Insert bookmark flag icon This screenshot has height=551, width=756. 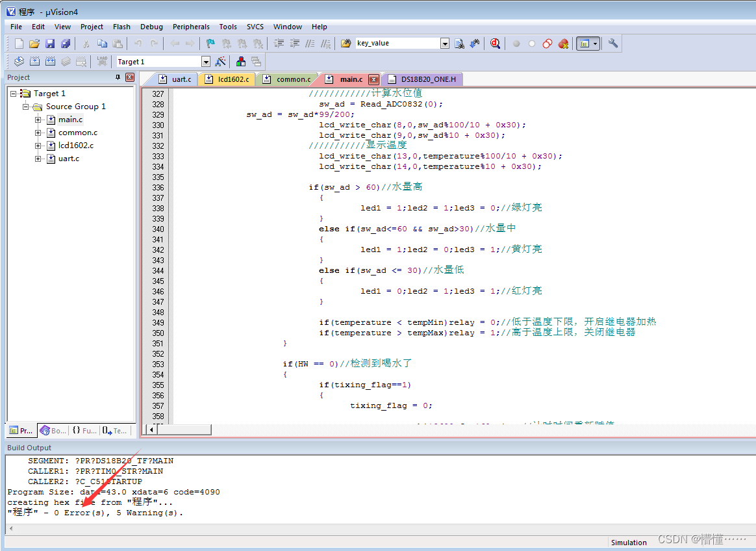[x=210, y=44]
